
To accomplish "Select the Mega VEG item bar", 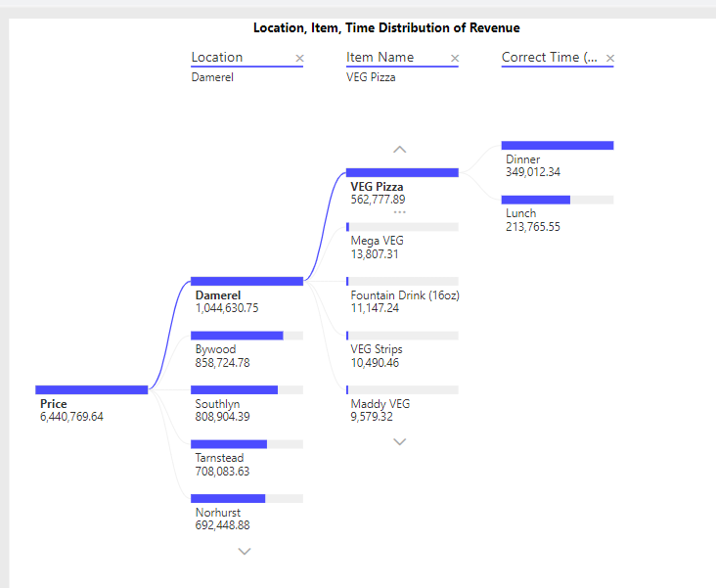I will (402, 227).
